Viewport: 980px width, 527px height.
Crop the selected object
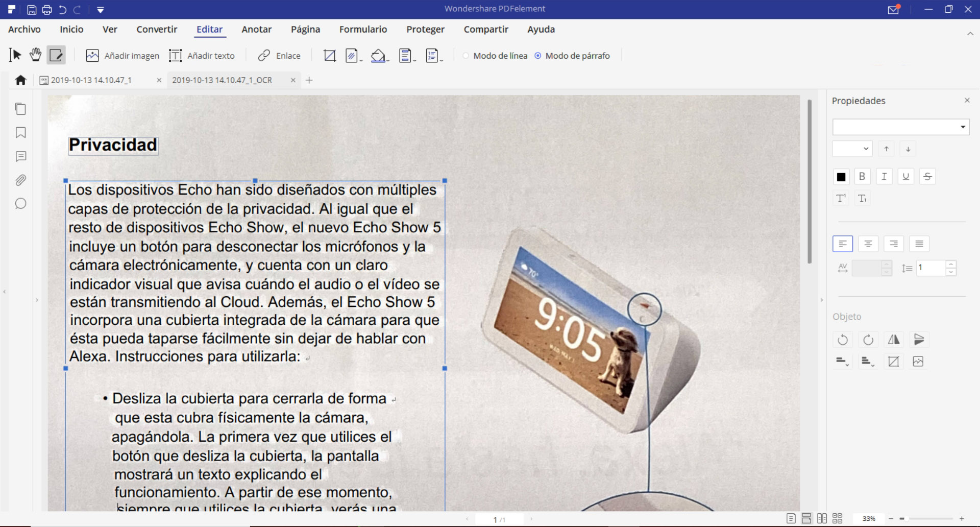tap(894, 362)
